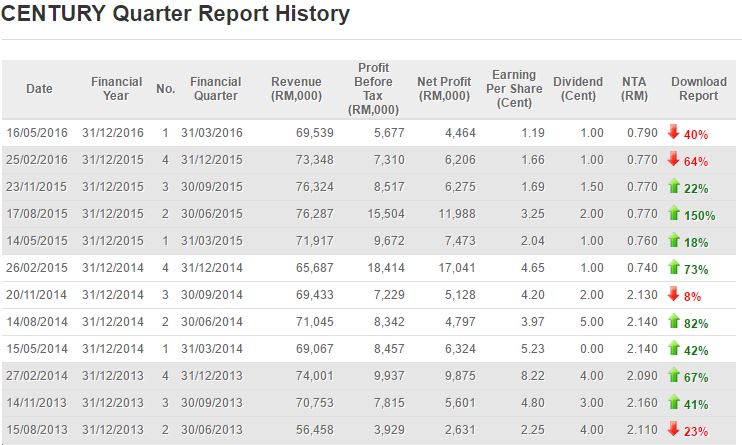This screenshot has height=445, width=742.
Task: Click red down arrow icon beside 64%
Action: coord(673,159)
